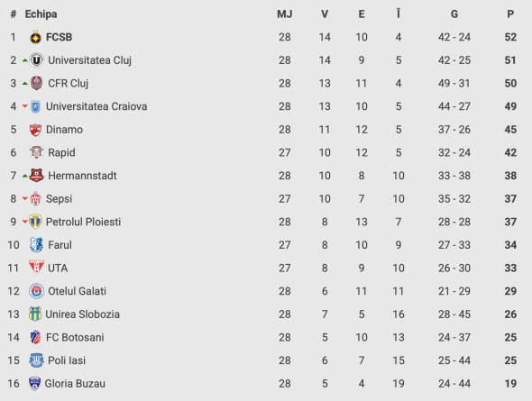Click the Echipa column header

coord(41,14)
